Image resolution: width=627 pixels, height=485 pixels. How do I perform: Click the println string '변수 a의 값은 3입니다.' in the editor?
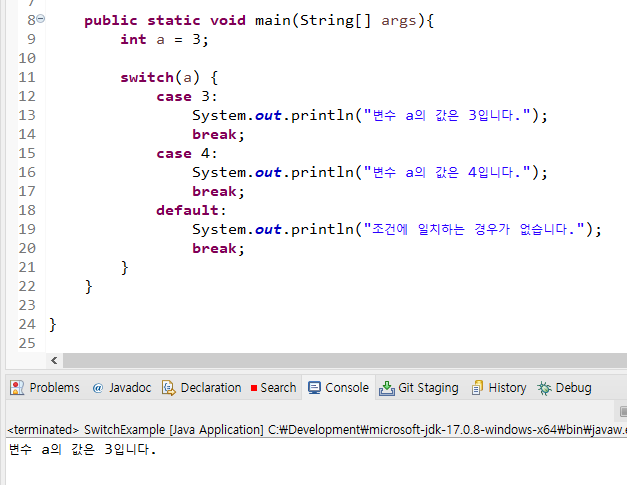click(x=447, y=115)
